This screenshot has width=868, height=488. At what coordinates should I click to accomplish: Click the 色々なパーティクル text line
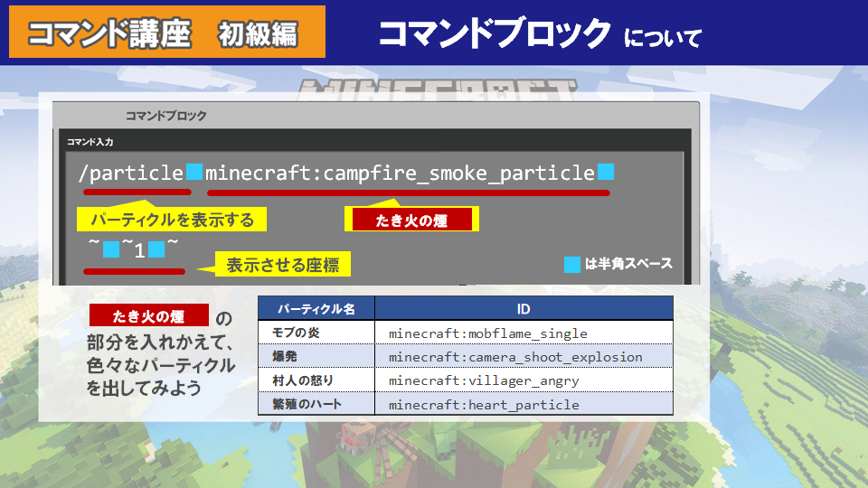click(161, 365)
